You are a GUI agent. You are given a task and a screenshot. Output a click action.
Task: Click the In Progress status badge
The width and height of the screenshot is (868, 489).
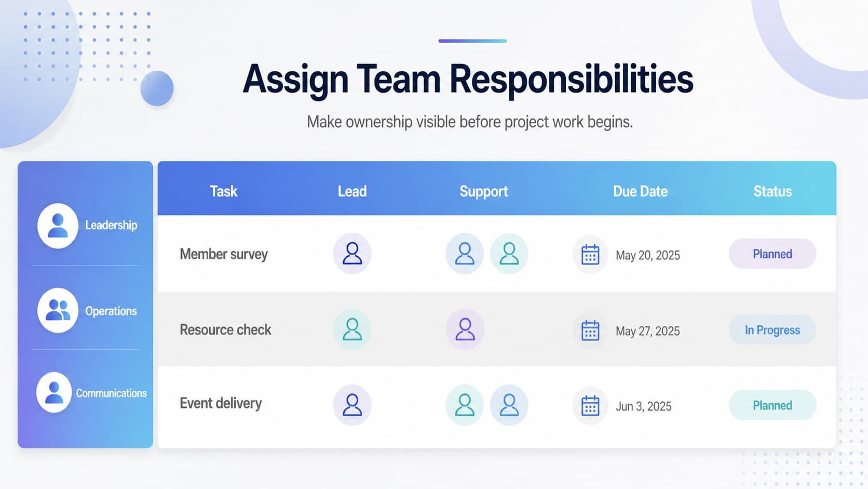772,329
